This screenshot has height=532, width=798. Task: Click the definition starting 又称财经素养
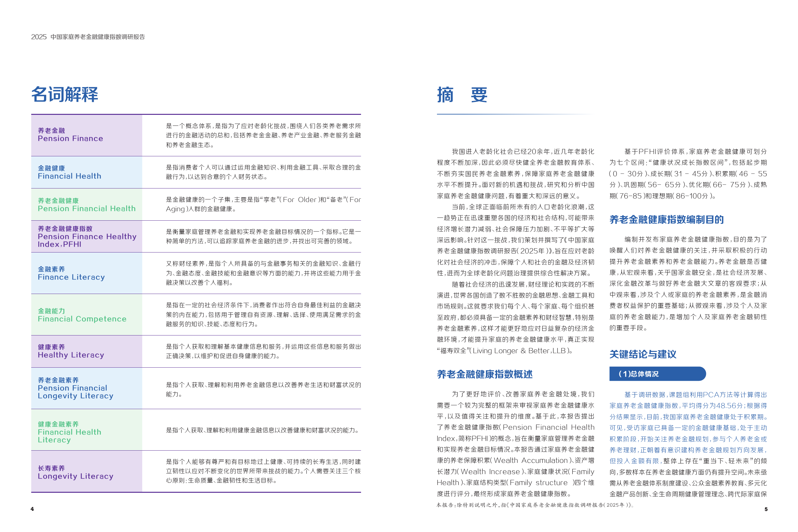coord(264,273)
